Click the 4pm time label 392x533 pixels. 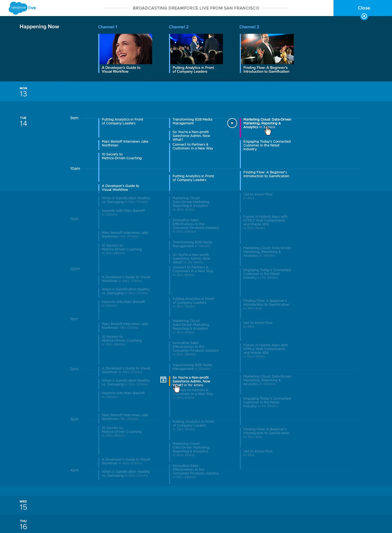coord(75,470)
